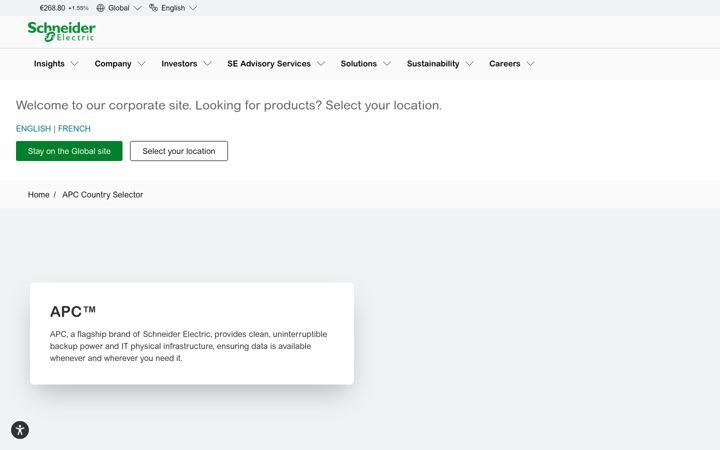This screenshot has height=450, width=720.
Task: Expand the Investors menu chevron
Action: (208, 64)
